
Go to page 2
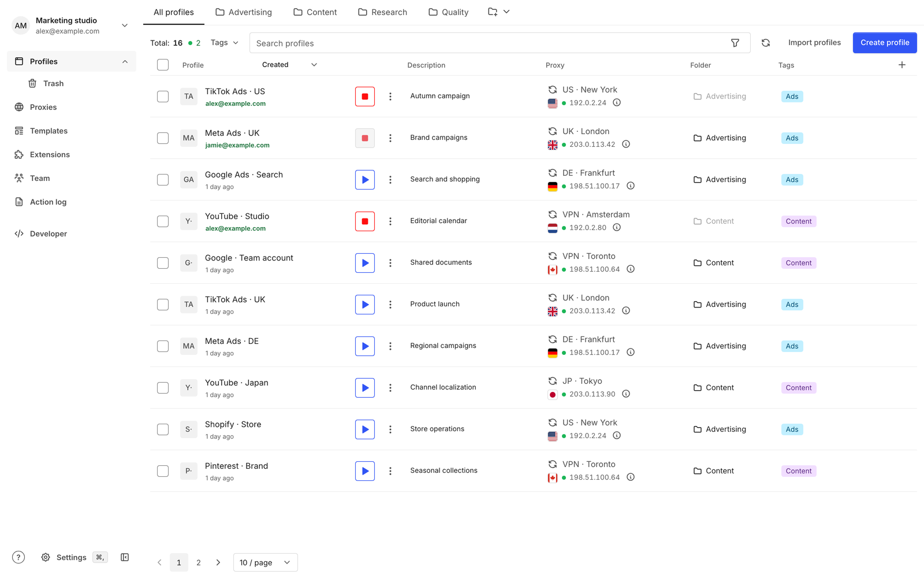click(199, 562)
